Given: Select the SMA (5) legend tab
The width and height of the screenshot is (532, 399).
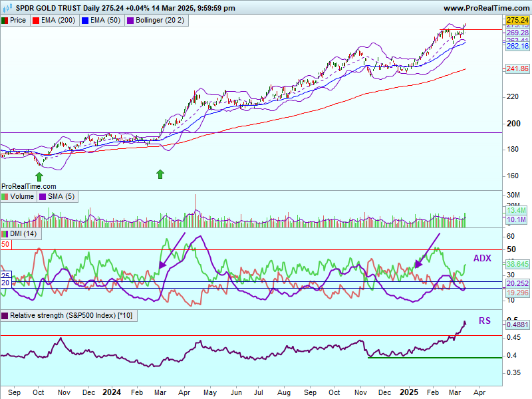Looking at the screenshot, I should point(57,197).
